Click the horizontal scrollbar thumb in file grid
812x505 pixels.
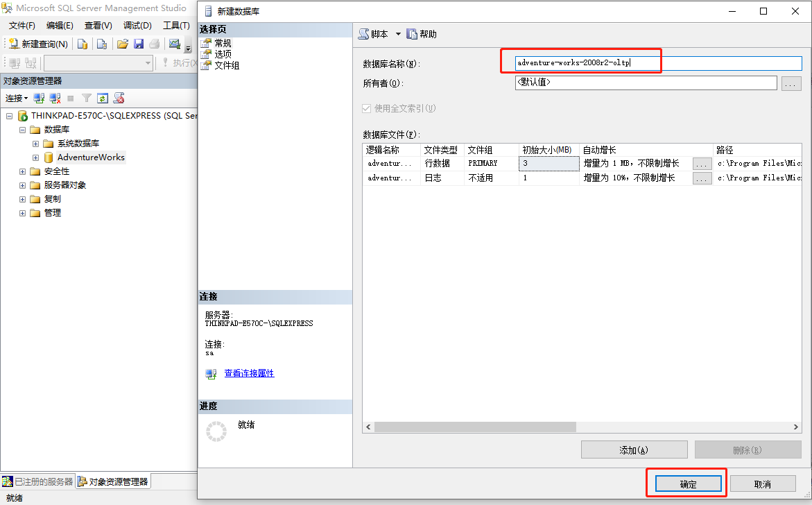[x=475, y=427]
